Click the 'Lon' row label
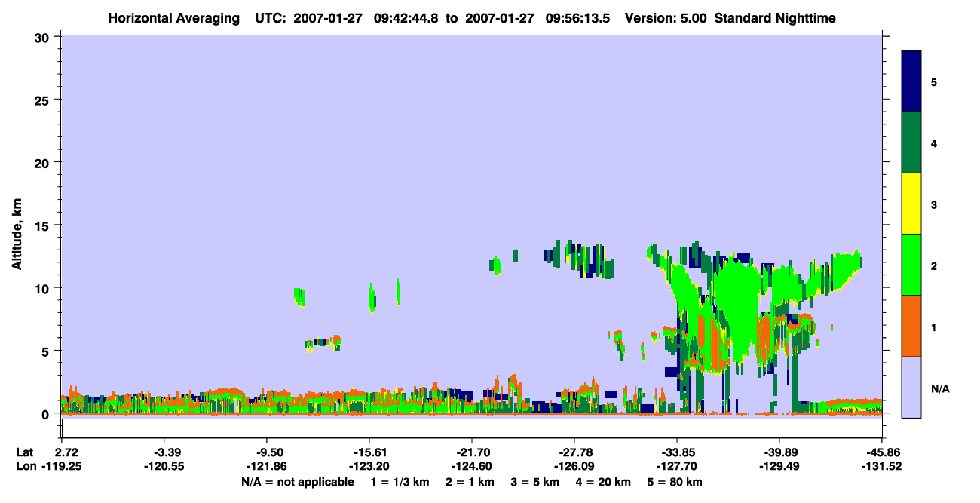 [x=25, y=466]
